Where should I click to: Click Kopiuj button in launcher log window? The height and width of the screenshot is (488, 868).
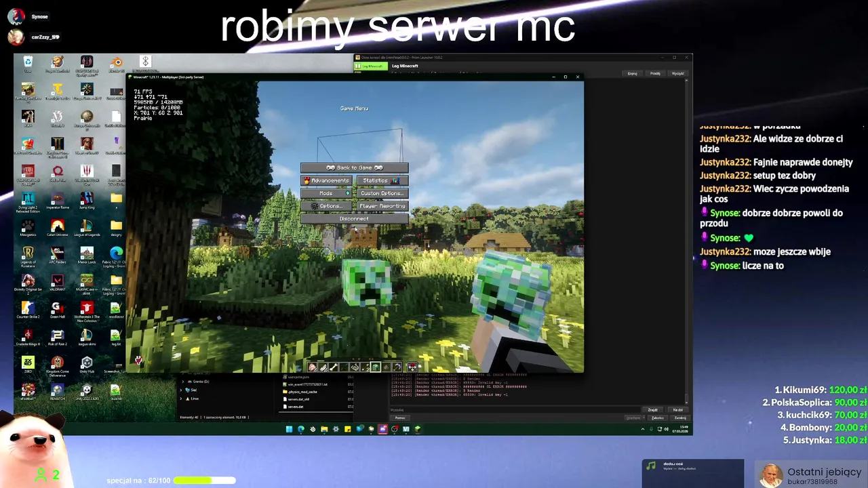633,73
